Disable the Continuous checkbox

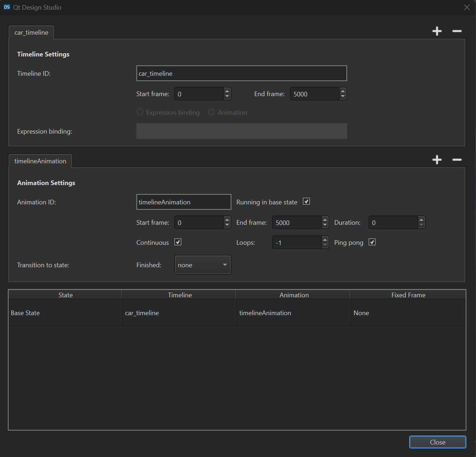(x=178, y=242)
